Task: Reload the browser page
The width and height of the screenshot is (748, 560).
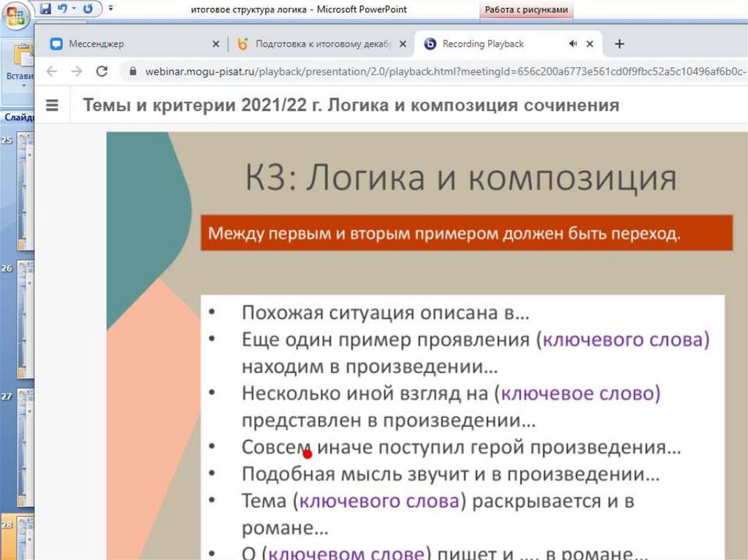Action: click(102, 71)
